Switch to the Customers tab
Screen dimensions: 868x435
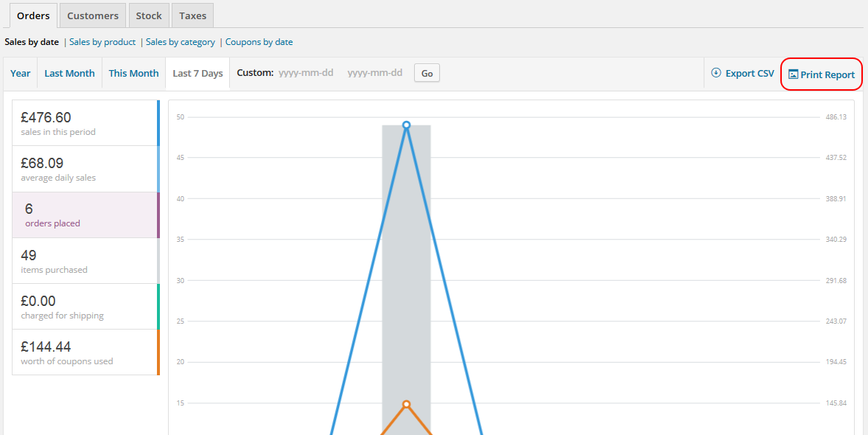coord(92,15)
